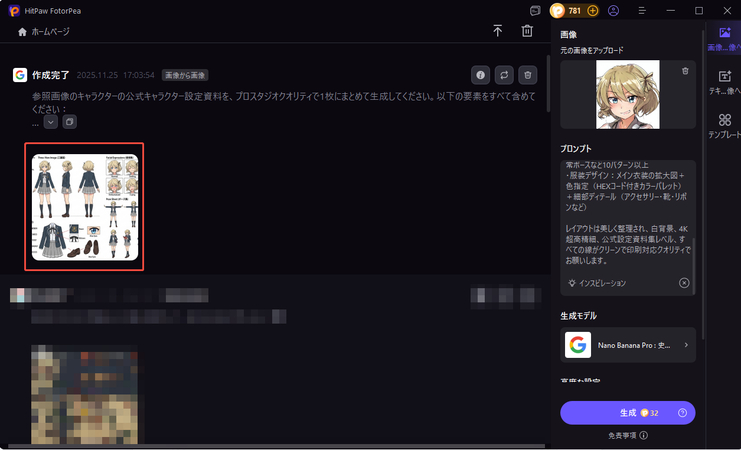Click the right settings panel scrollbar
Image resolution: width=741 pixels, height=450 pixels.
703,184
